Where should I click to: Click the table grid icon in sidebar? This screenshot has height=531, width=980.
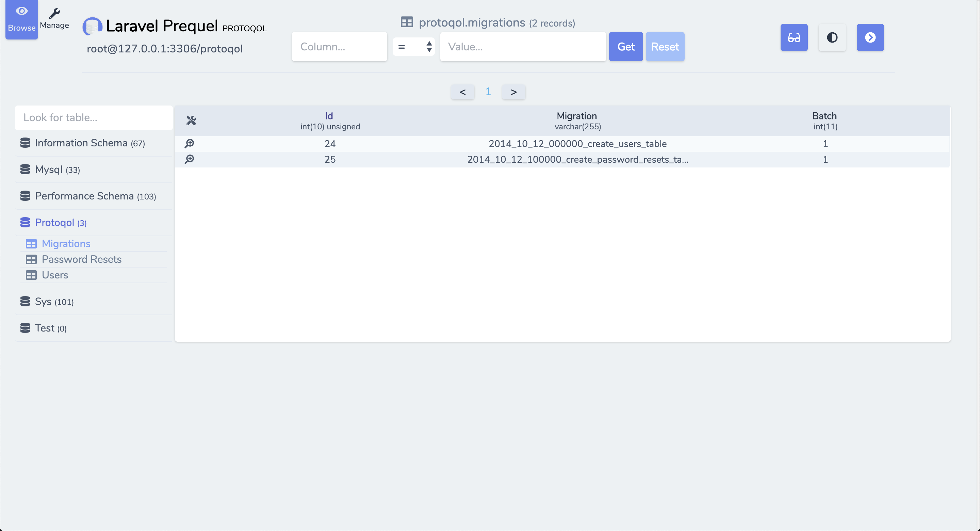[x=31, y=243]
